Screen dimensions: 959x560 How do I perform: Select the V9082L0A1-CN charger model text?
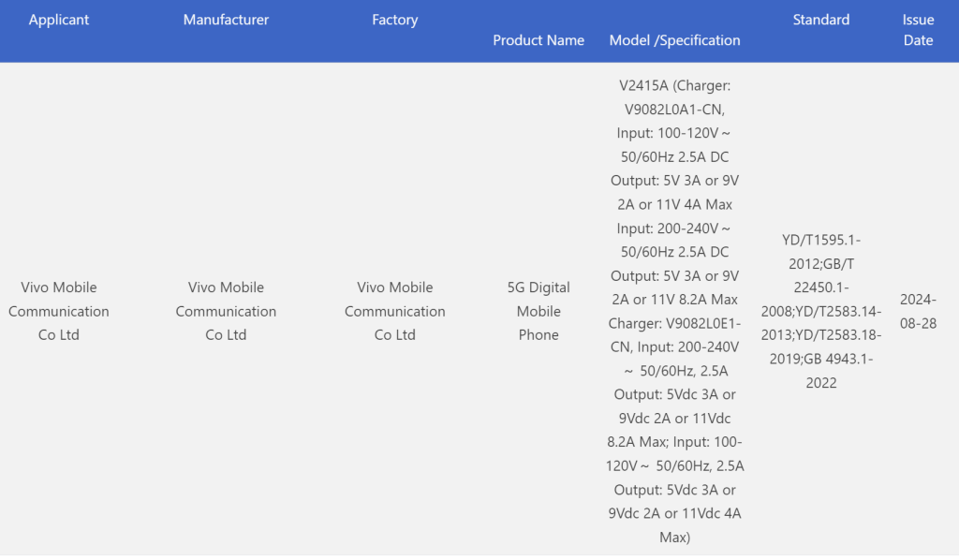[x=674, y=109]
